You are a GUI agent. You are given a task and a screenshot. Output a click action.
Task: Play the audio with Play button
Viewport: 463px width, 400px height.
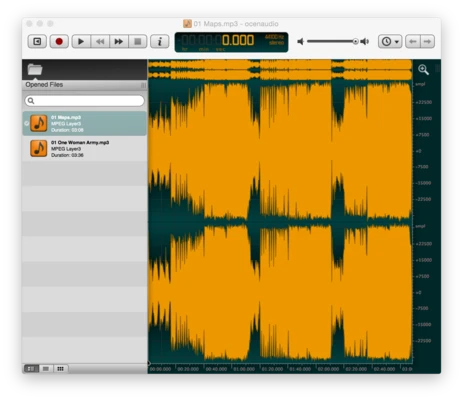(x=81, y=42)
